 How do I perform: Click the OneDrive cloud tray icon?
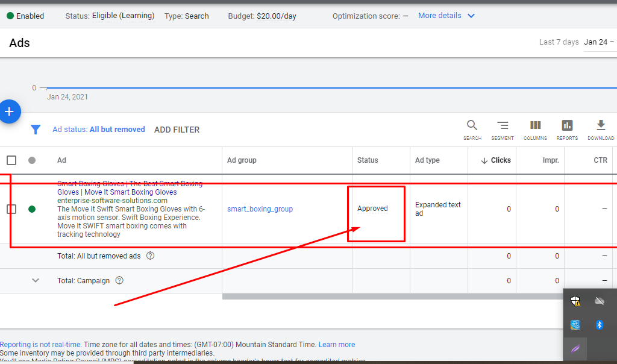pos(600,301)
